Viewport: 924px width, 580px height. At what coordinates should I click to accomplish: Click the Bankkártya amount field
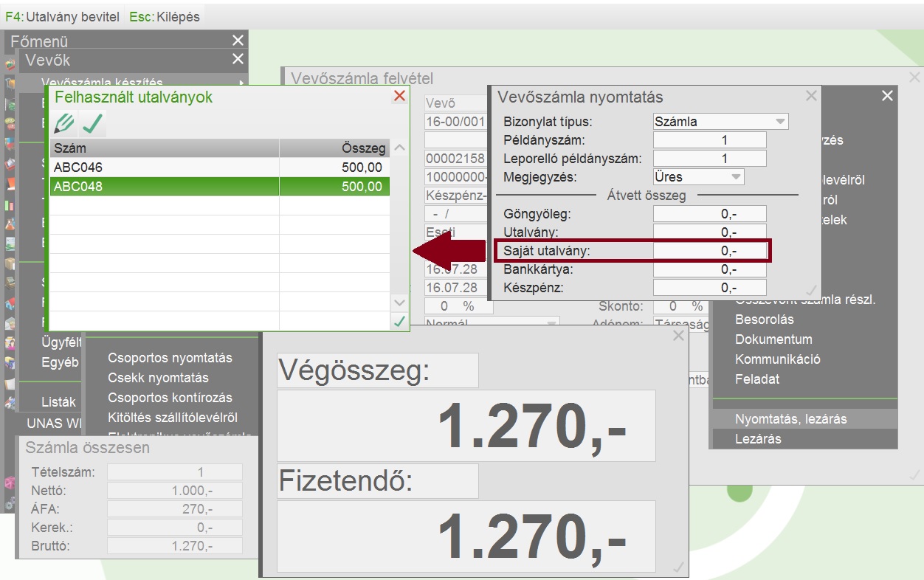[709, 269]
